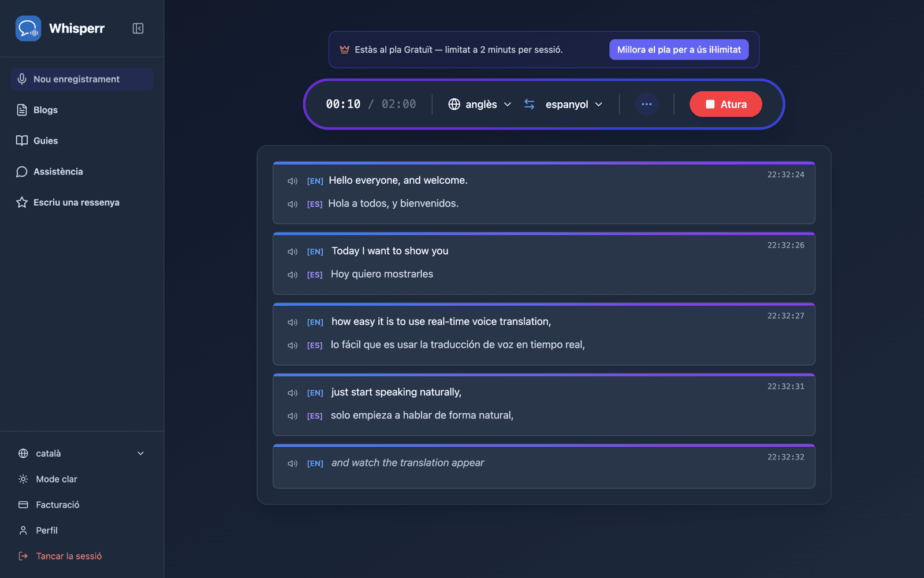924x578 pixels.
Task: Click the text 'Hola a todos, y bienvenidos.'
Action: tap(393, 203)
